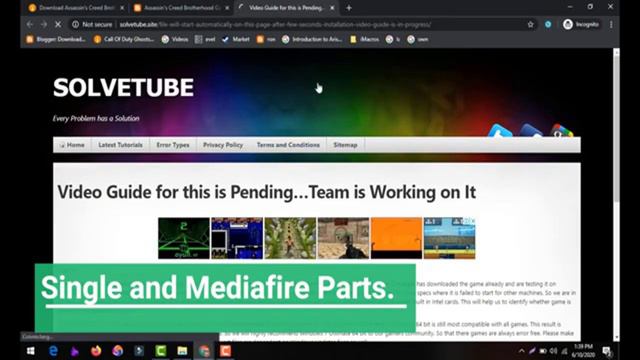Stop loading the page with the X button
The width and height of the screenshot is (640, 360).
pyautogui.click(x=58, y=24)
